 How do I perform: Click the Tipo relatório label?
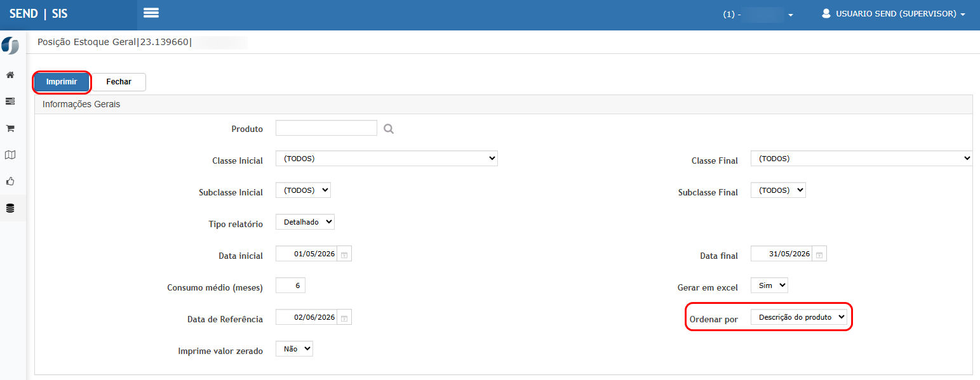click(x=236, y=224)
